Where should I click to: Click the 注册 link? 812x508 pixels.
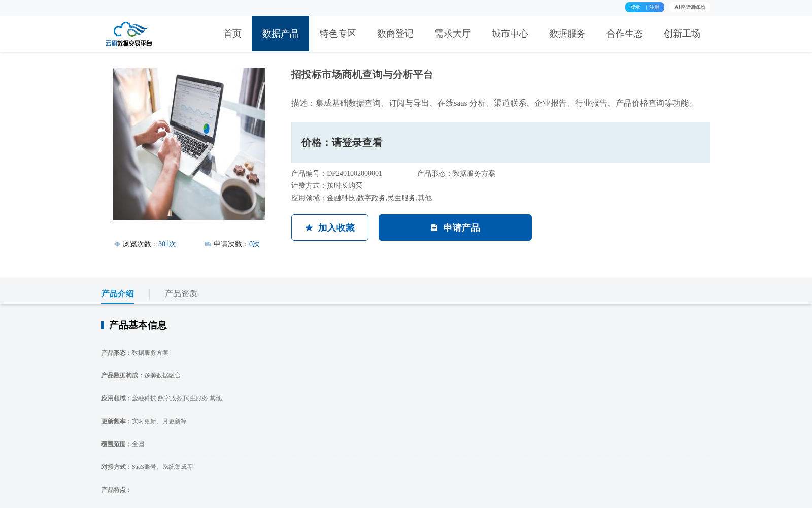654,7
